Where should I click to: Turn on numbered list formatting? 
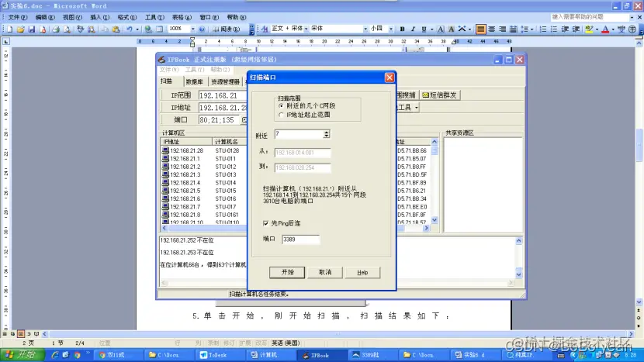[543, 29]
